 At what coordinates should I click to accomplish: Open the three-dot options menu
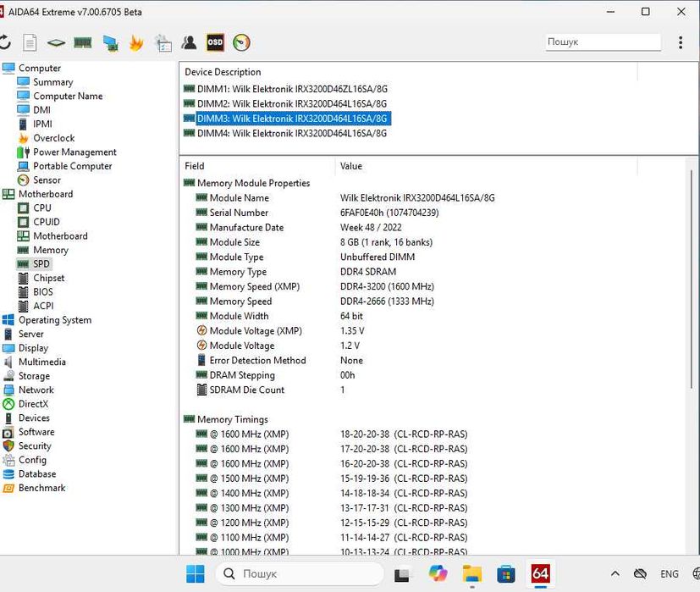click(x=681, y=42)
